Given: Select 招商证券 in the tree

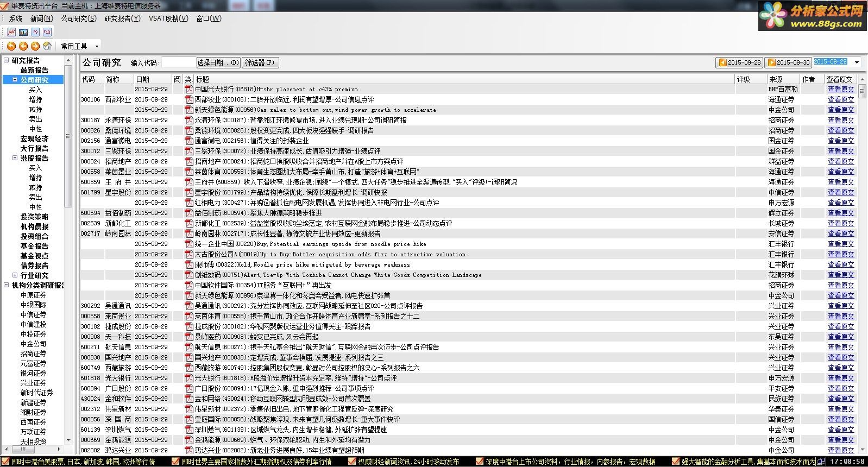Looking at the screenshot, I should (33, 354).
